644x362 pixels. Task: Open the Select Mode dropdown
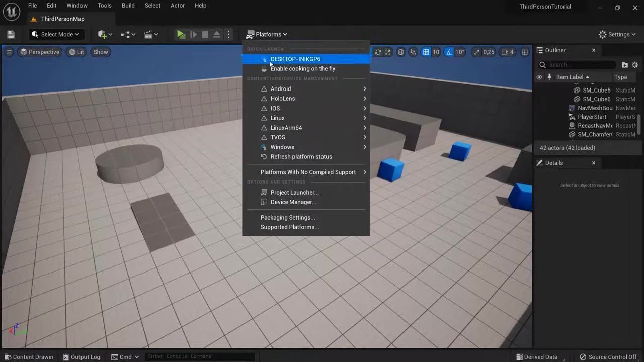tap(55, 34)
